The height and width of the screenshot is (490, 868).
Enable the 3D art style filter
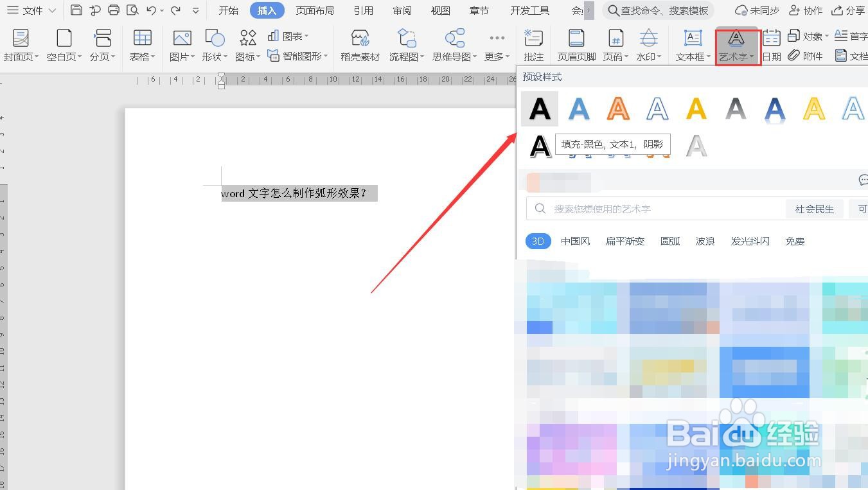point(538,241)
